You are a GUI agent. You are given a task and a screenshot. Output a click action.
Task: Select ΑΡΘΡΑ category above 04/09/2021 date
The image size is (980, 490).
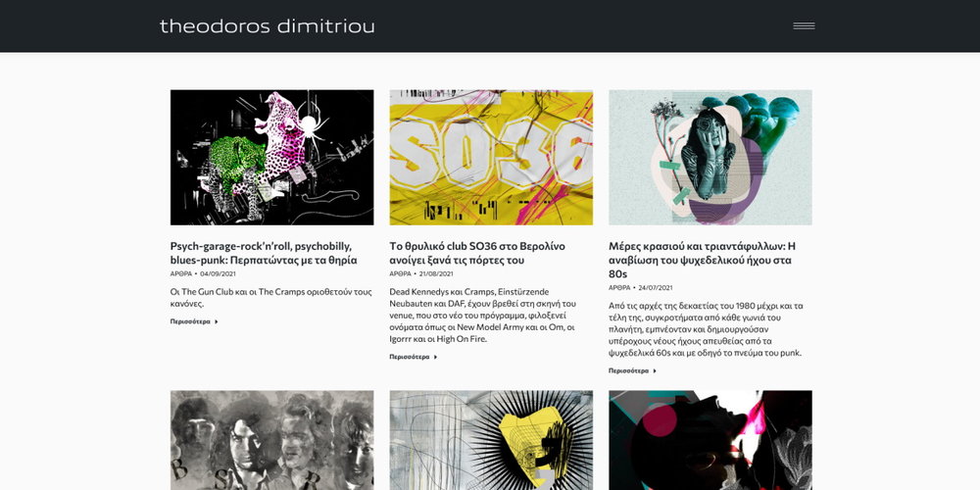pos(181,273)
